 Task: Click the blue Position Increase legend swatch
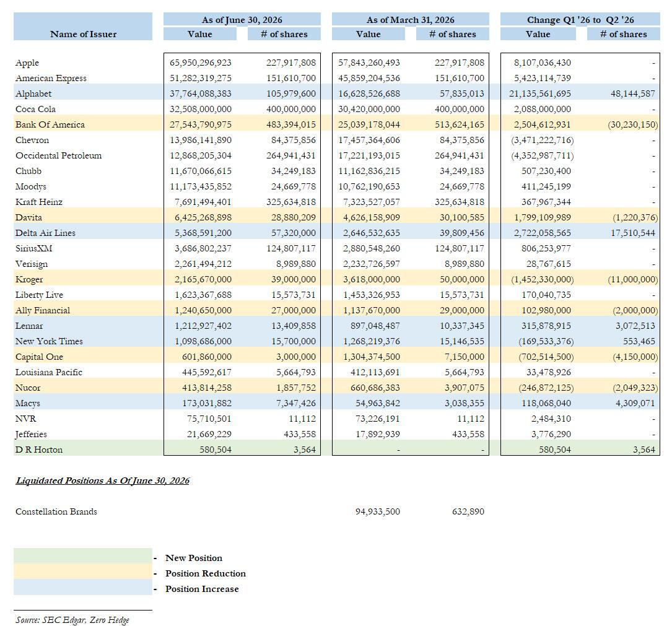[x=83, y=588]
